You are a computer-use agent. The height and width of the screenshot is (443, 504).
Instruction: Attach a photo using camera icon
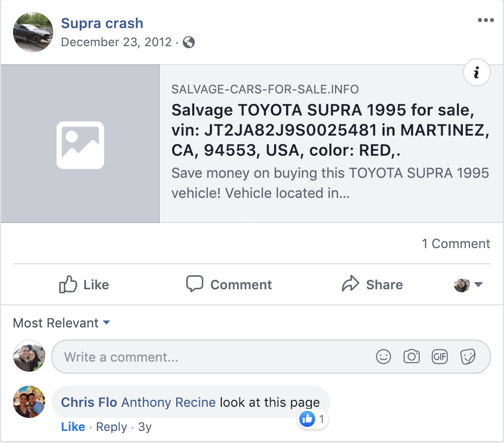pos(412,357)
